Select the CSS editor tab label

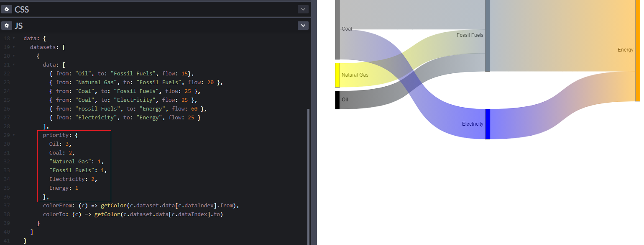point(22,9)
